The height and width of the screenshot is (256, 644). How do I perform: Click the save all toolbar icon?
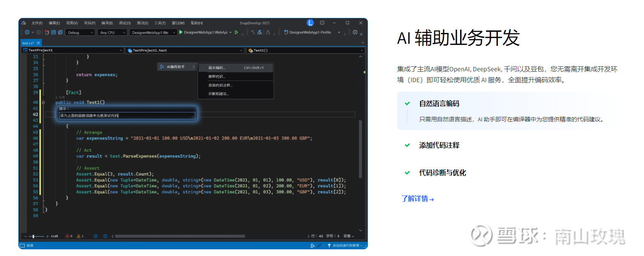[x=60, y=32]
